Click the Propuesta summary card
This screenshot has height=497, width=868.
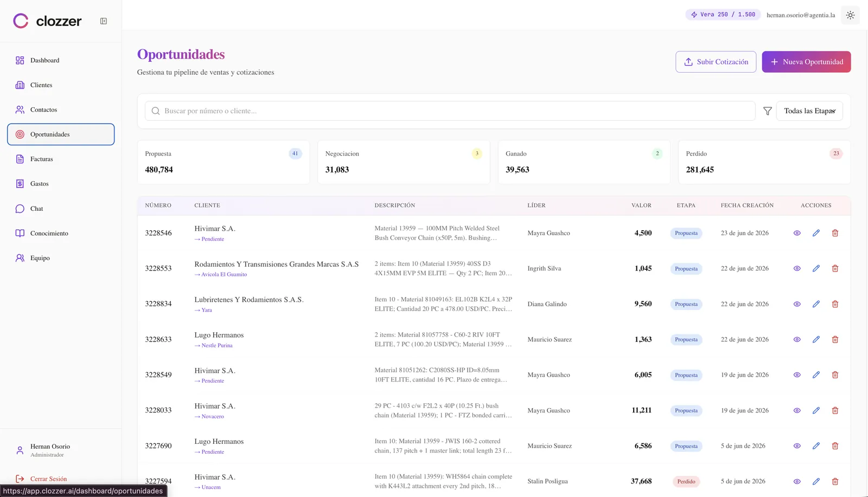224,162
